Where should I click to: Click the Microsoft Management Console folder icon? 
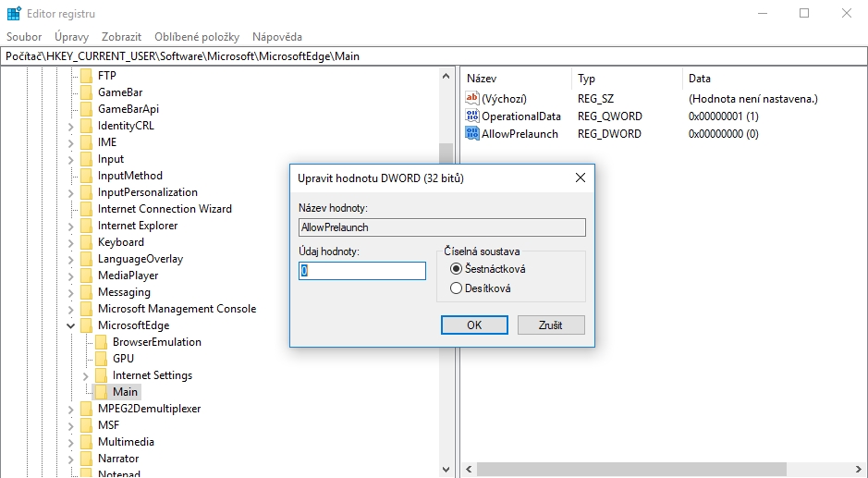tap(86, 309)
